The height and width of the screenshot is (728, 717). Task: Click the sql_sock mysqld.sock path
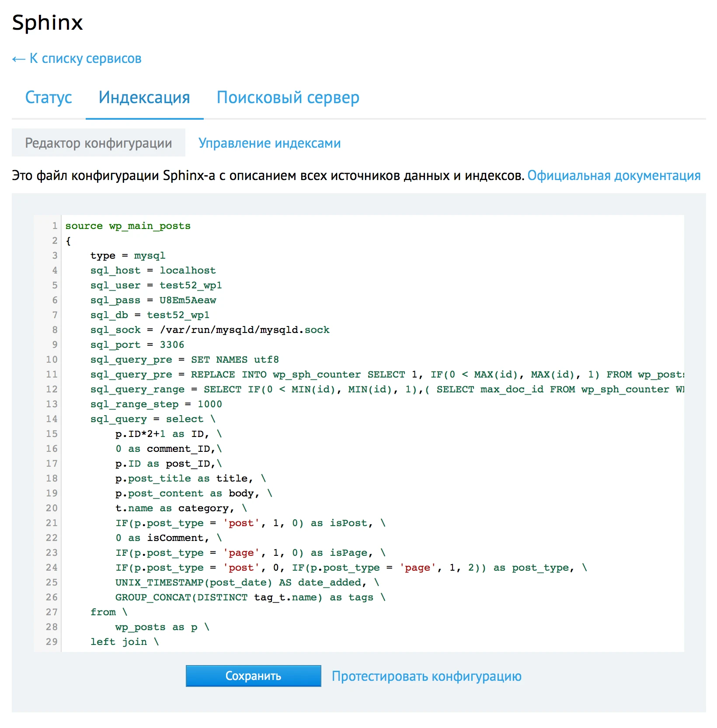pos(244,330)
